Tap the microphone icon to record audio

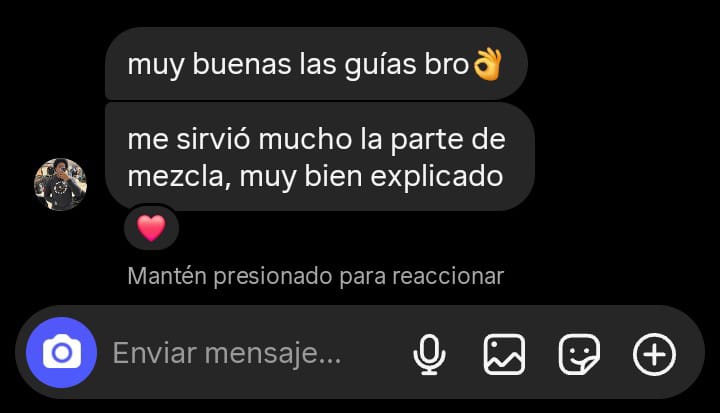[429, 355]
